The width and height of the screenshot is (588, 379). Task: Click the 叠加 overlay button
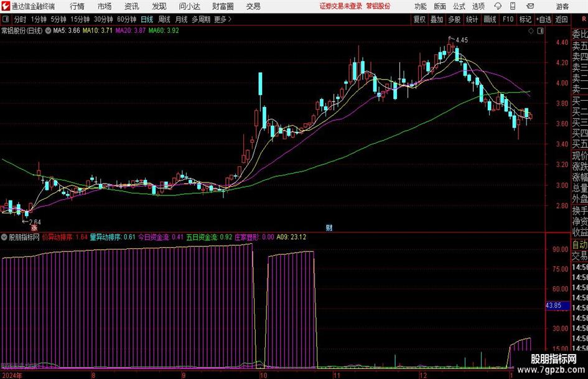(x=437, y=19)
